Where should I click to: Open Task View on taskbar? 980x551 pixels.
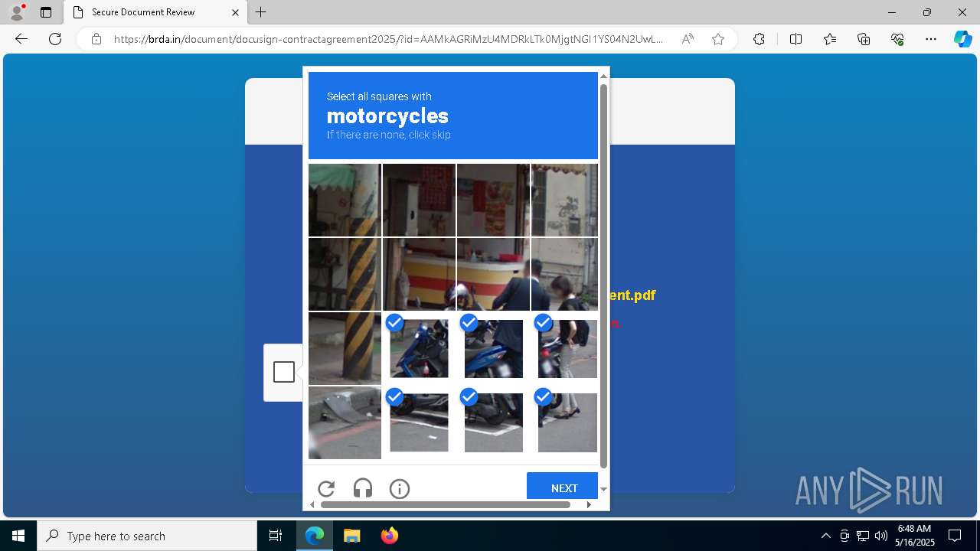[x=276, y=536]
